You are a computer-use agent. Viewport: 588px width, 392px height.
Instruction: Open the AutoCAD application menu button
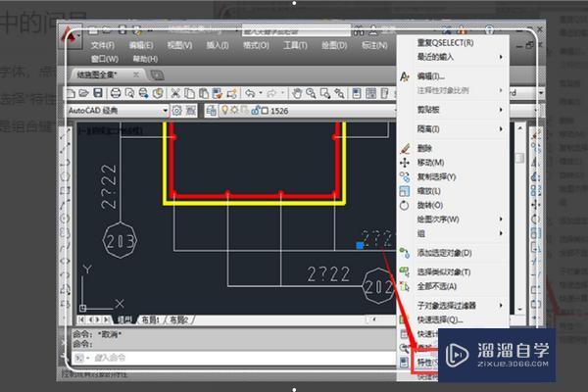[x=72, y=36]
